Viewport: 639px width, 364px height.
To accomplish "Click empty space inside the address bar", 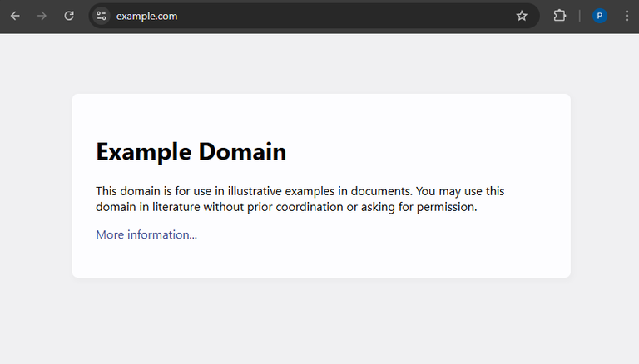I will click(333, 16).
